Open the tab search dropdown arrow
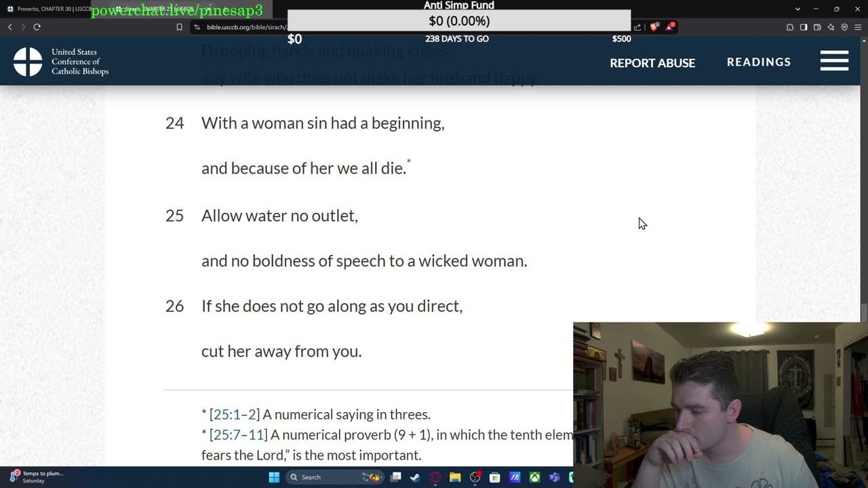The width and height of the screenshot is (868, 488). (x=797, y=9)
